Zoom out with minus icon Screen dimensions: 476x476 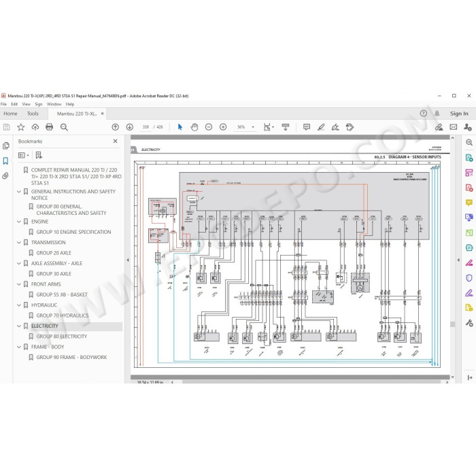[209, 127]
